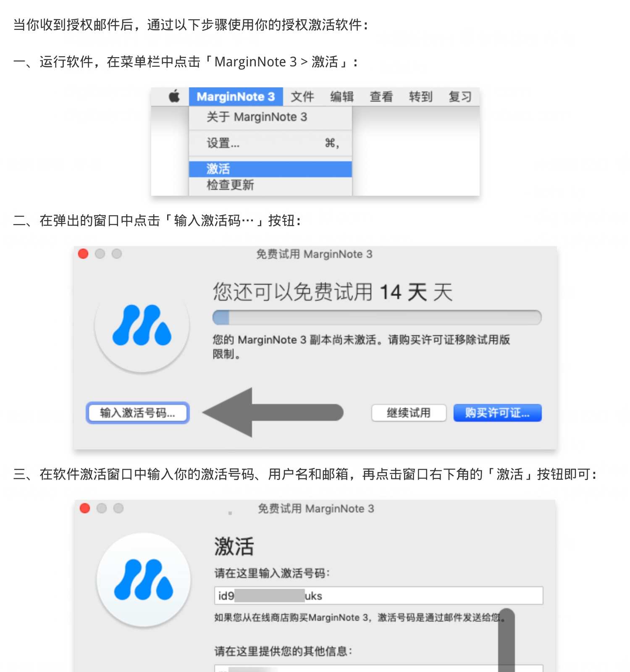Open the 转到 menu

click(x=420, y=97)
